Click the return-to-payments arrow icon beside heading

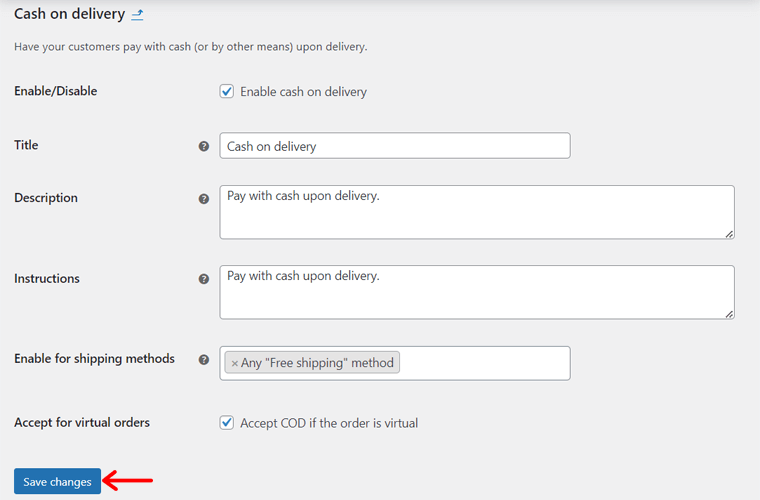tap(137, 15)
